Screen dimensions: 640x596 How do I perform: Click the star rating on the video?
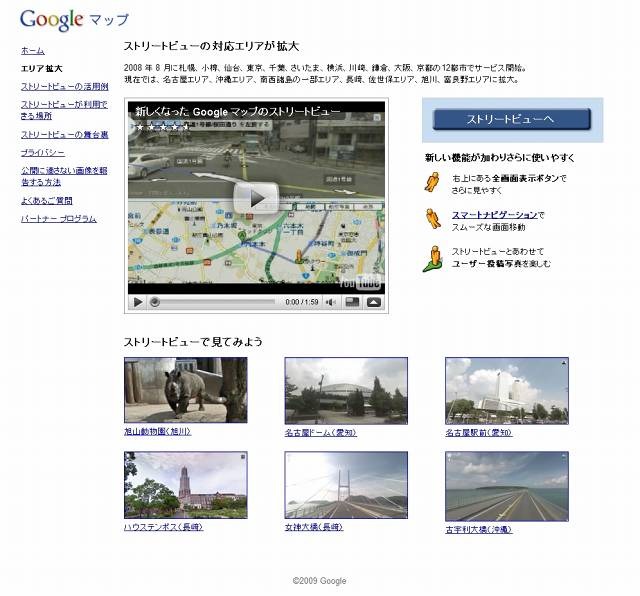pos(163,127)
